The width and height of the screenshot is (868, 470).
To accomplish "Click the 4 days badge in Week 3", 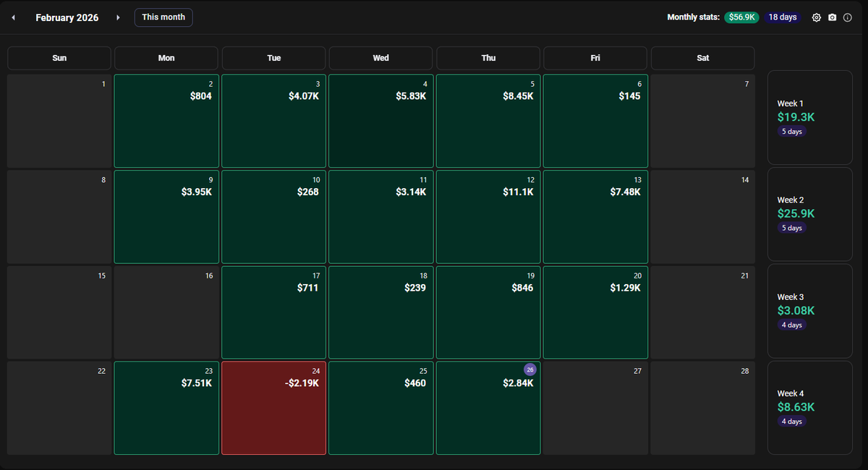I will point(792,325).
